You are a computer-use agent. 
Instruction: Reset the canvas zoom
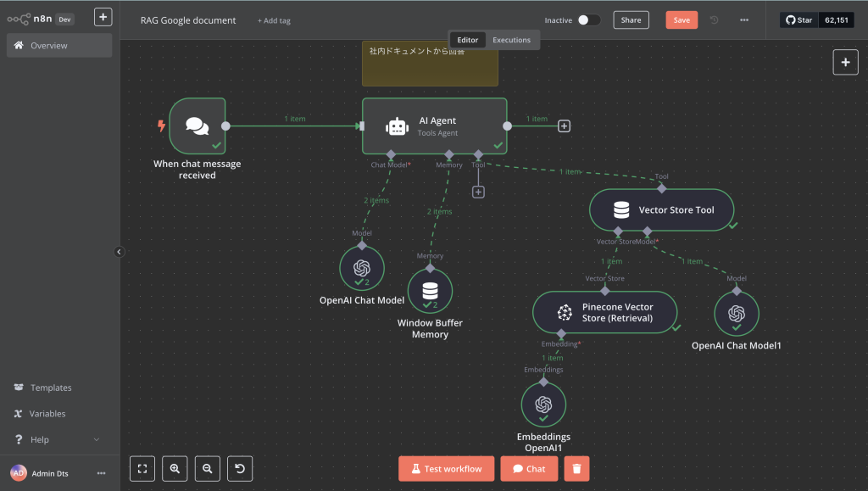pyautogui.click(x=240, y=469)
